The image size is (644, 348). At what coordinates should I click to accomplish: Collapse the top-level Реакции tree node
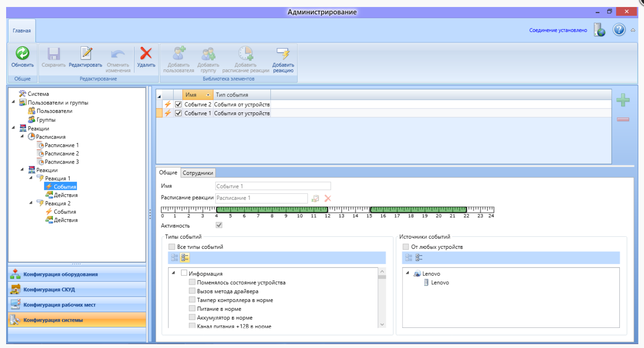point(13,129)
